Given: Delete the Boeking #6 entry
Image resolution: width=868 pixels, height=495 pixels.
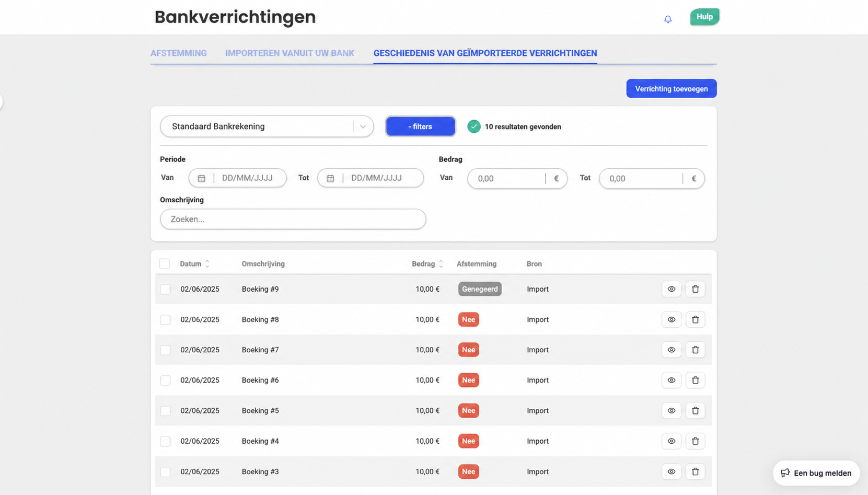Looking at the screenshot, I should pos(696,380).
